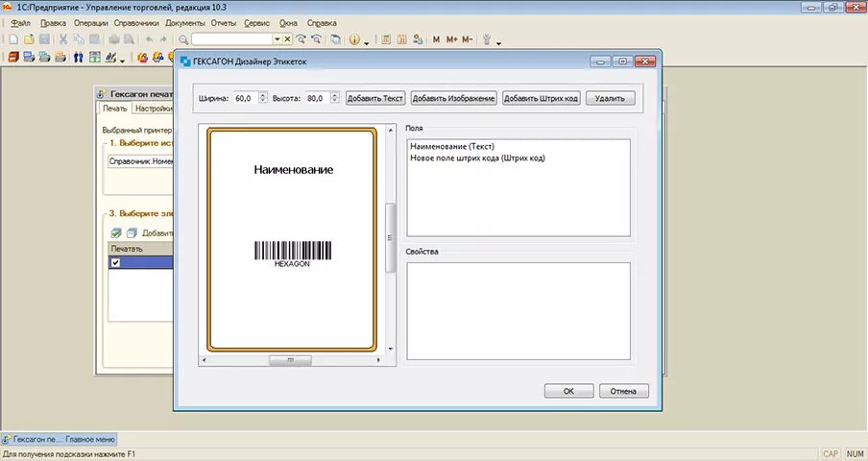Open the Документы menu
Screen dimensions: 868x461
pyautogui.click(x=185, y=23)
